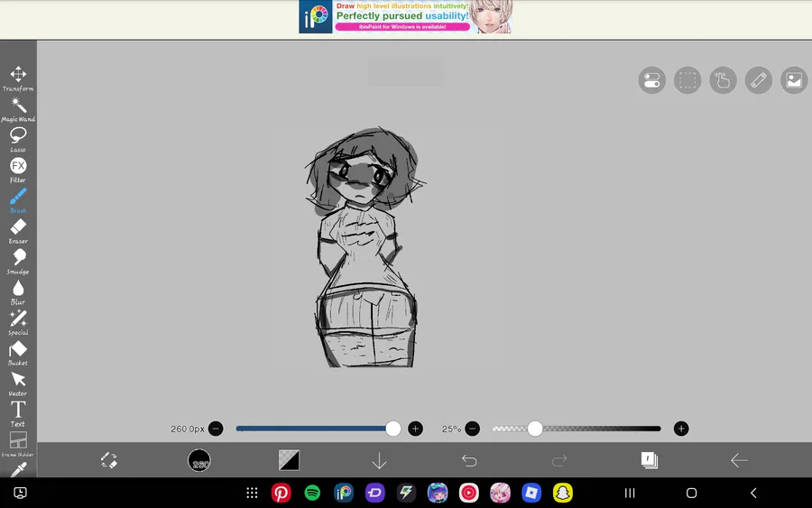The height and width of the screenshot is (508, 812).
Task: Select the Blur tool
Action: click(18, 292)
